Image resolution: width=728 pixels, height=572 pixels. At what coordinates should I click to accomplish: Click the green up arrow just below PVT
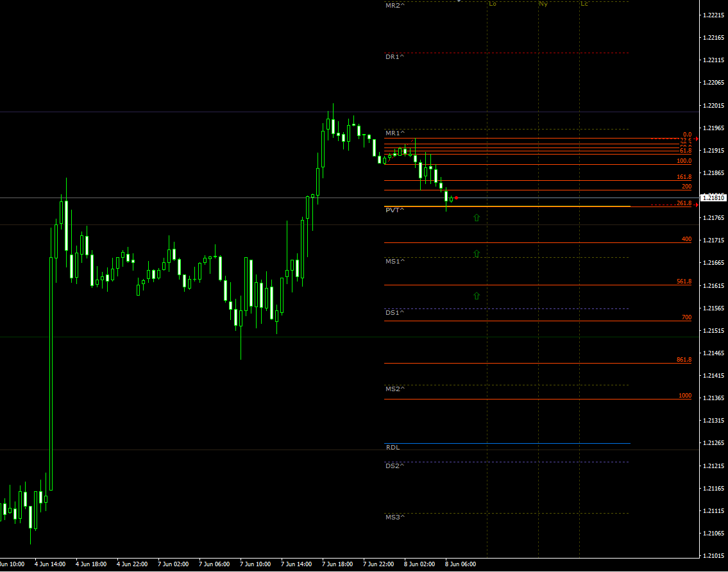pyautogui.click(x=476, y=218)
